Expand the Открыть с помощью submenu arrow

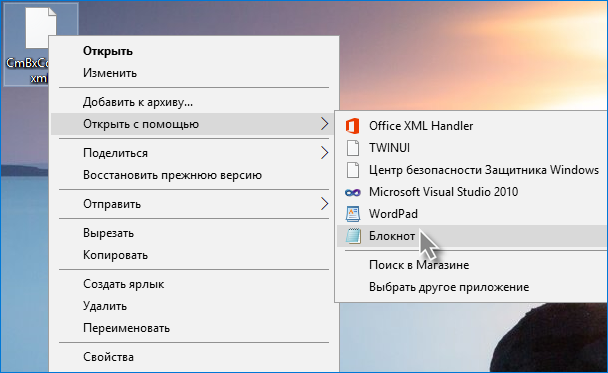point(325,124)
